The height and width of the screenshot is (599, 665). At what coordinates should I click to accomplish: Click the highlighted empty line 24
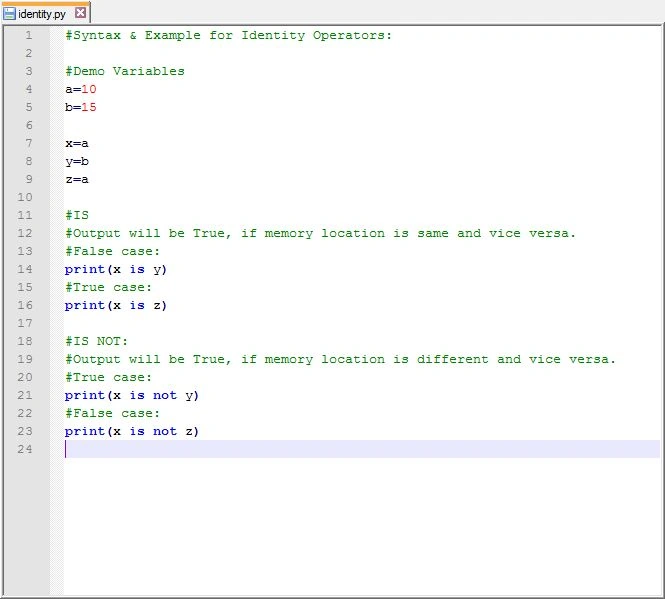pos(362,449)
